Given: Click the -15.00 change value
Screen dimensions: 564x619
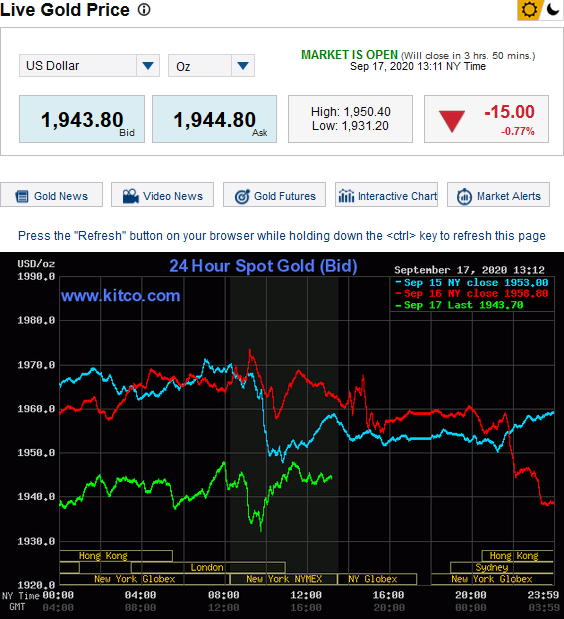Looking at the screenshot, I should pyautogui.click(x=509, y=112).
